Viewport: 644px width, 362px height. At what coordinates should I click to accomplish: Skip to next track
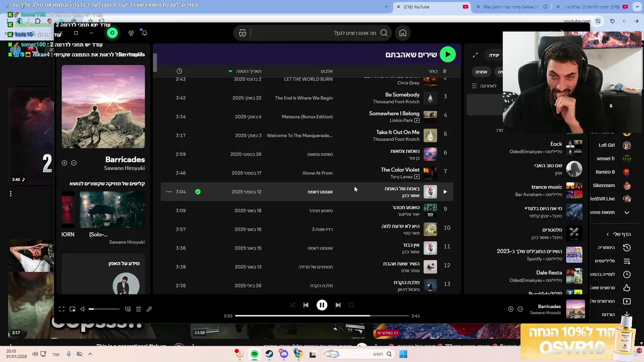[338, 305]
